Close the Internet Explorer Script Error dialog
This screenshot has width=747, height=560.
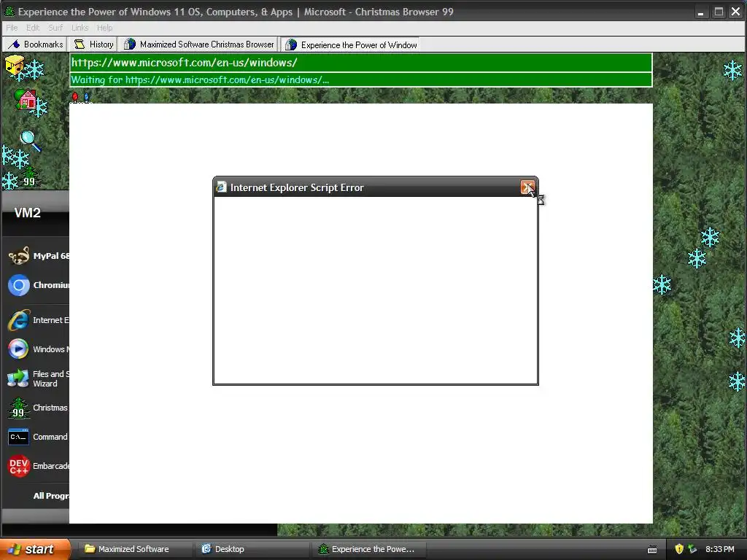point(527,187)
